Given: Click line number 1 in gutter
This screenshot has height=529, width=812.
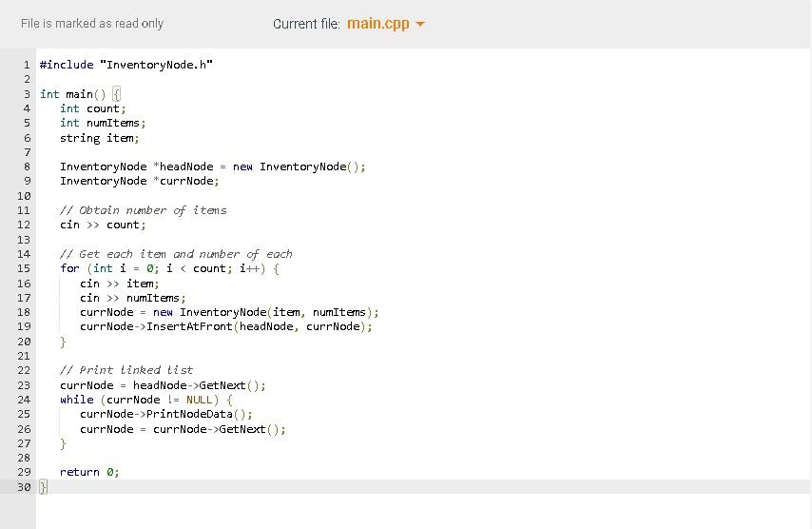Looking at the screenshot, I should click(27, 65).
